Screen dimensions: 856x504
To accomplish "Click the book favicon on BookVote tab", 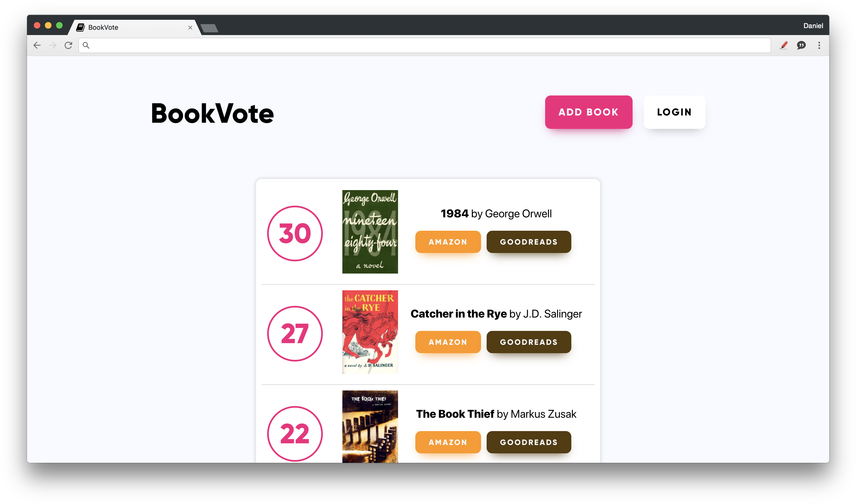I will [81, 28].
